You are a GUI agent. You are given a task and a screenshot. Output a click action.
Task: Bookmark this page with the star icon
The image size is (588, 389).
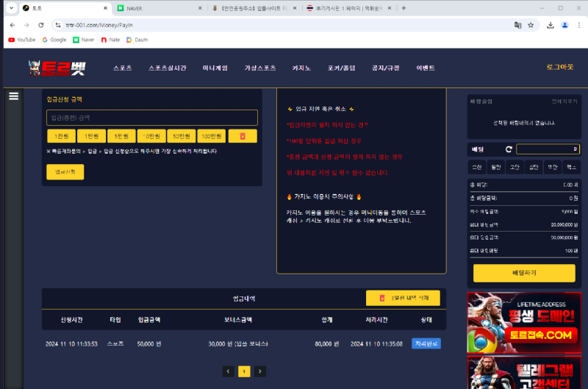click(531, 24)
